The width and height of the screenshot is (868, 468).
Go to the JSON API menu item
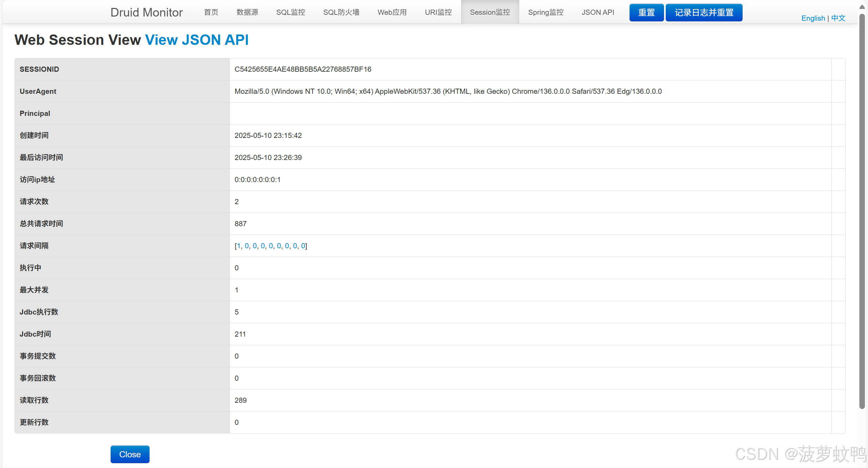pos(598,12)
